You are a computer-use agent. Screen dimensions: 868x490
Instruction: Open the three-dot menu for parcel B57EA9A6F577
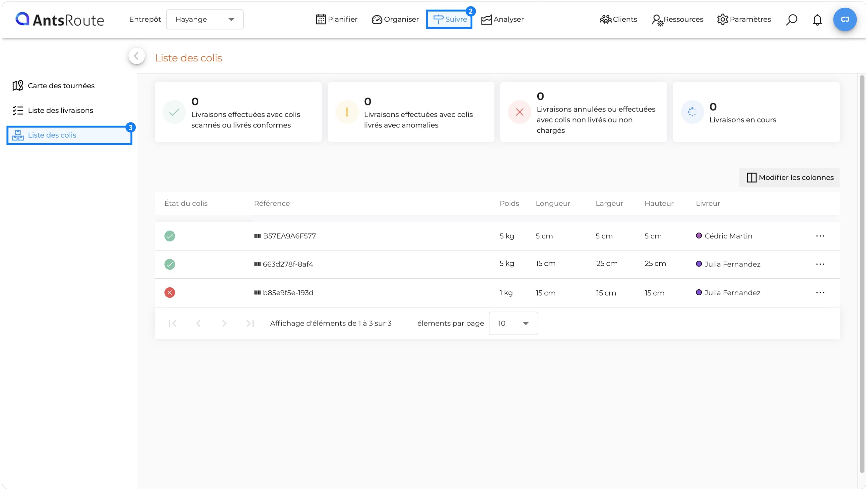pos(820,236)
